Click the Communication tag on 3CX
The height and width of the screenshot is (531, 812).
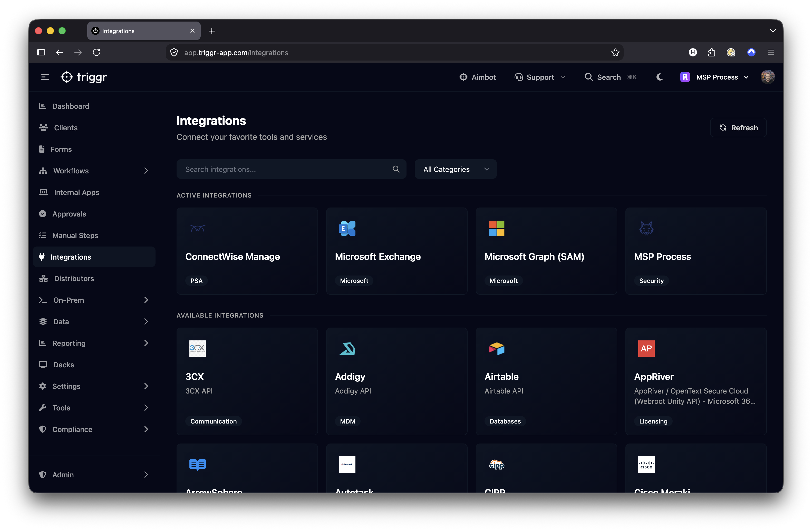pos(214,421)
